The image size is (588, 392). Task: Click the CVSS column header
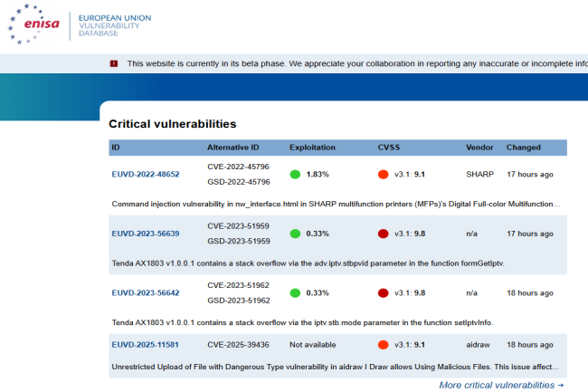click(389, 148)
